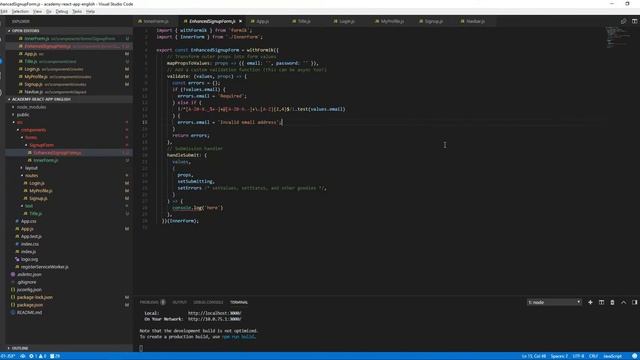The image size is (640, 360).
Task: Click Spaces: 2 indentation in status bar
Action: click(x=560, y=356)
